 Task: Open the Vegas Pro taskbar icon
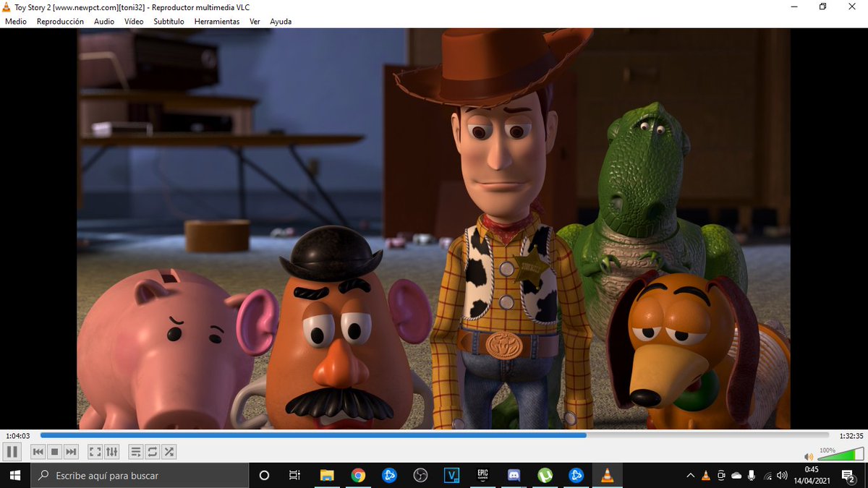pyautogui.click(x=452, y=475)
